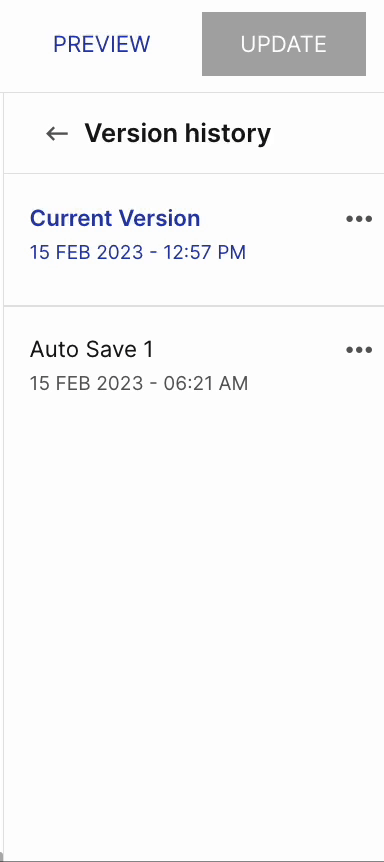Open the Current Version three-dot menu
Image resolution: width=384 pixels, height=862 pixels.
(359, 219)
